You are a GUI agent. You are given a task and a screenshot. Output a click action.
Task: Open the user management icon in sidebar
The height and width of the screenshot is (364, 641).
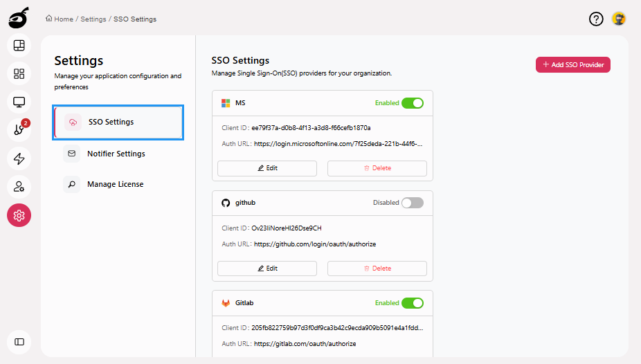coord(19,187)
